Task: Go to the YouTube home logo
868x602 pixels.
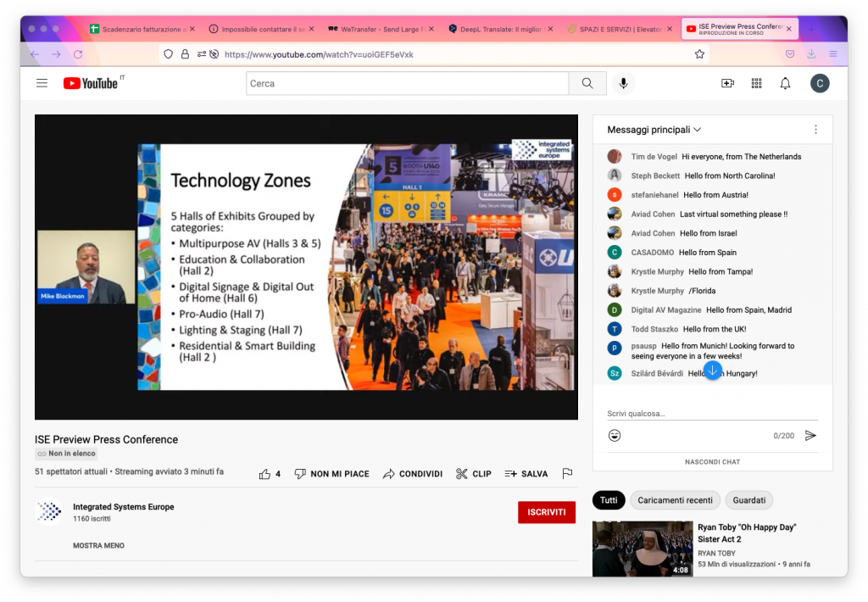Action: tap(91, 83)
